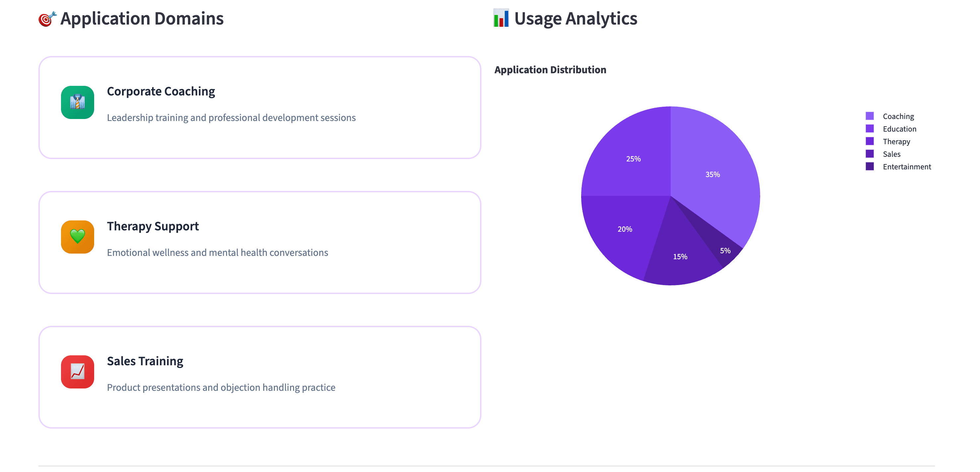Image resolution: width=980 pixels, height=472 pixels.
Task: Hide Entertainment via its legend label
Action: tap(907, 167)
